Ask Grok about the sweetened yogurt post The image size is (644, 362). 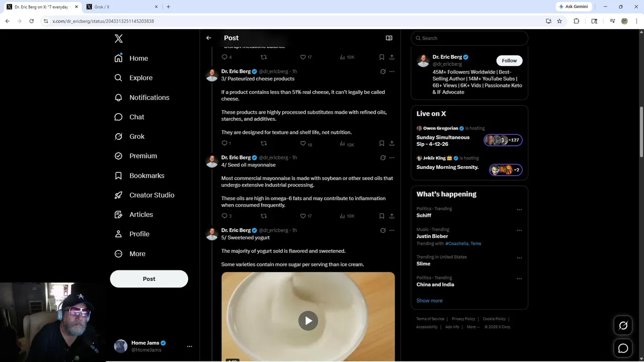pyautogui.click(x=383, y=230)
